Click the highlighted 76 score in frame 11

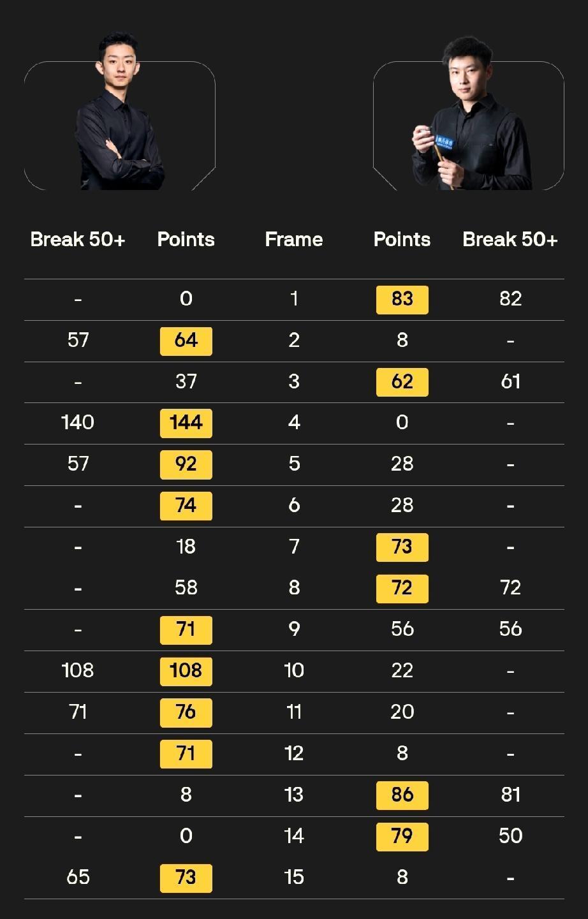[186, 712]
